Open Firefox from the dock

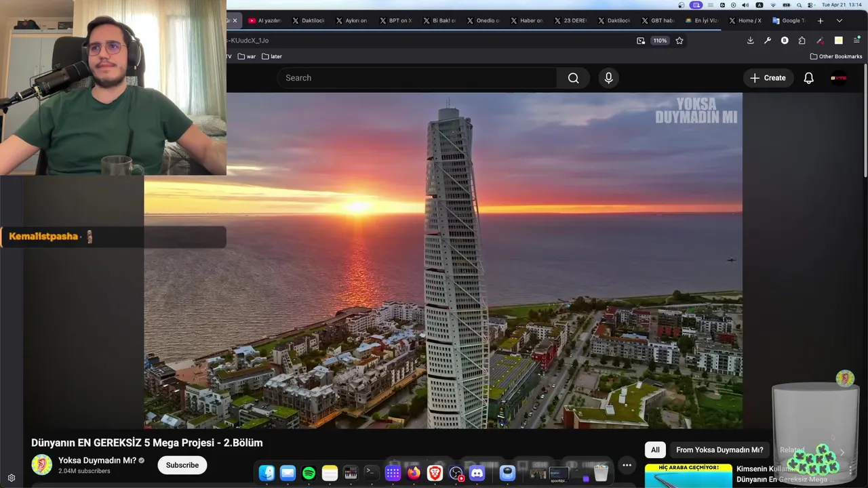point(414,472)
